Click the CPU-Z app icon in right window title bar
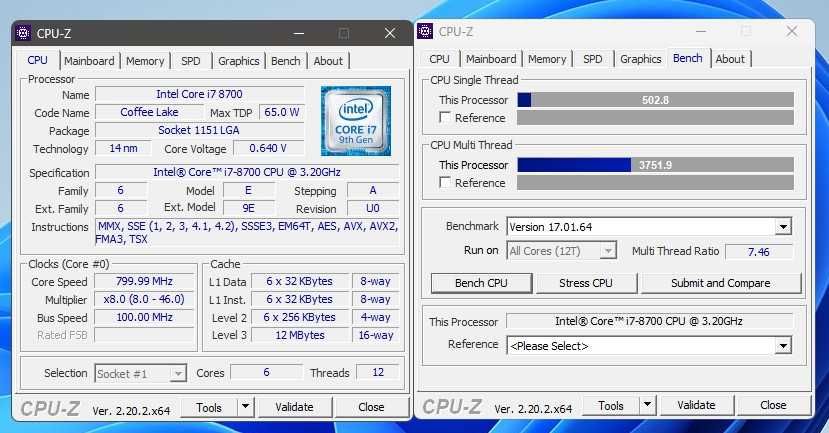829x433 pixels. tap(425, 31)
